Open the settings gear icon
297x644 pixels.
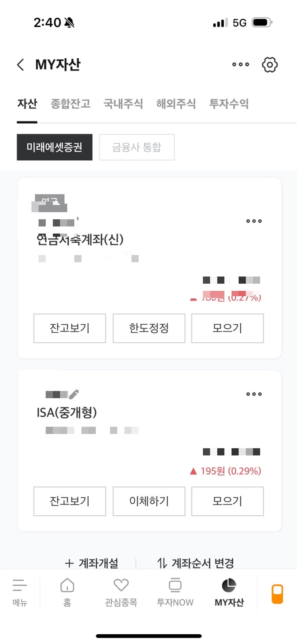269,65
